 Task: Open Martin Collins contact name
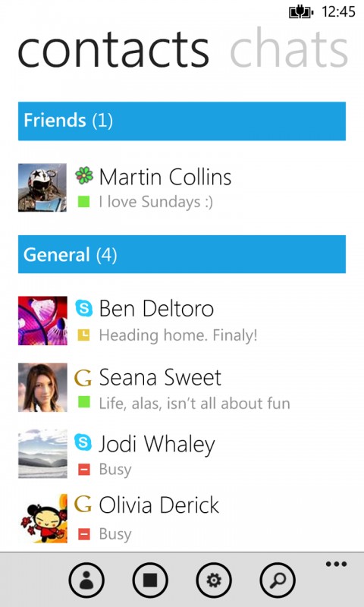click(165, 177)
